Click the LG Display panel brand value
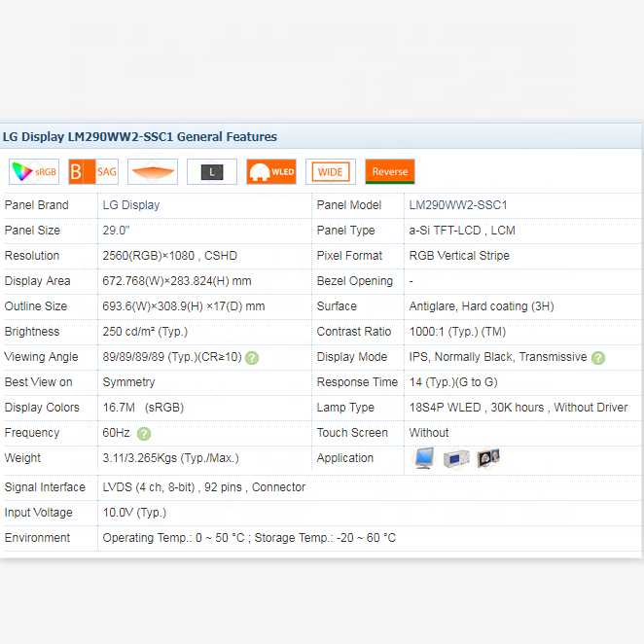This screenshot has width=644, height=644. (131, 205)
